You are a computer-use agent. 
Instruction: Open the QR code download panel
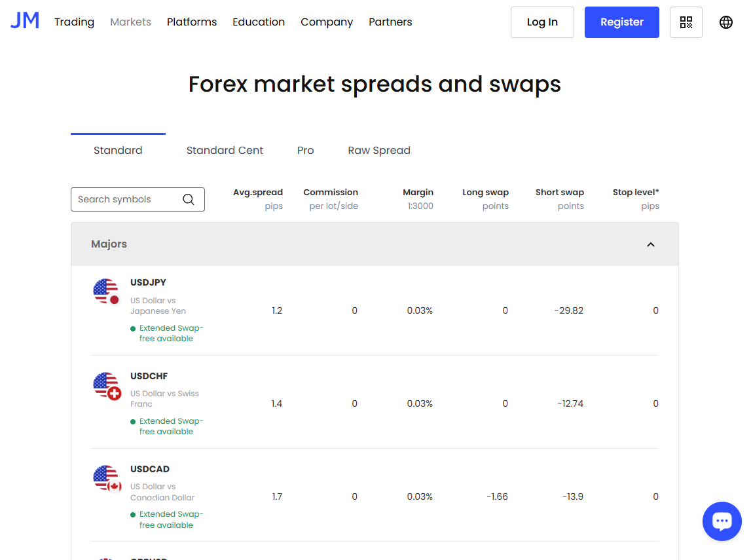point(686,22)
